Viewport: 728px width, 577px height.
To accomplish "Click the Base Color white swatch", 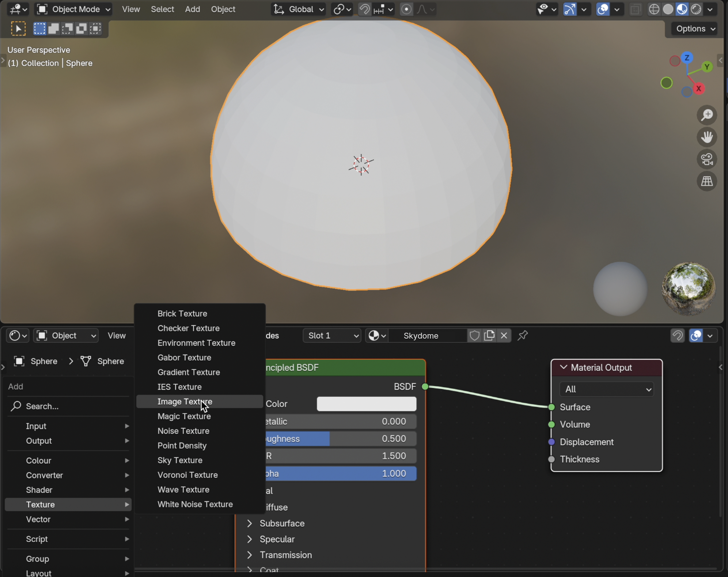I will coord(366,404).
